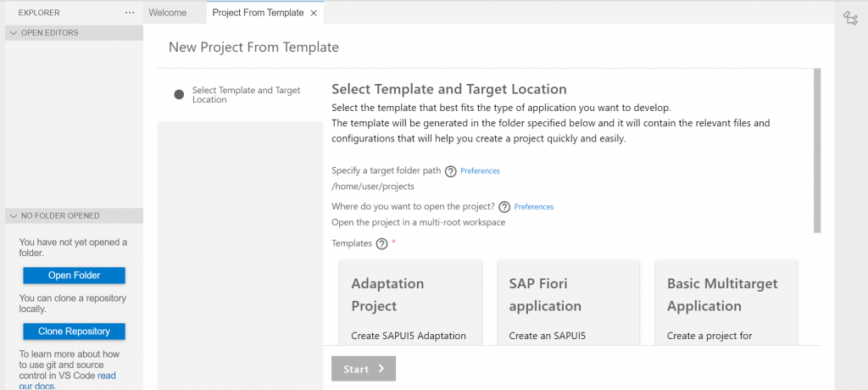Click the step bullet for Select Template
The width and height of the screenshot is (868, 390).
tap(179, 95)
